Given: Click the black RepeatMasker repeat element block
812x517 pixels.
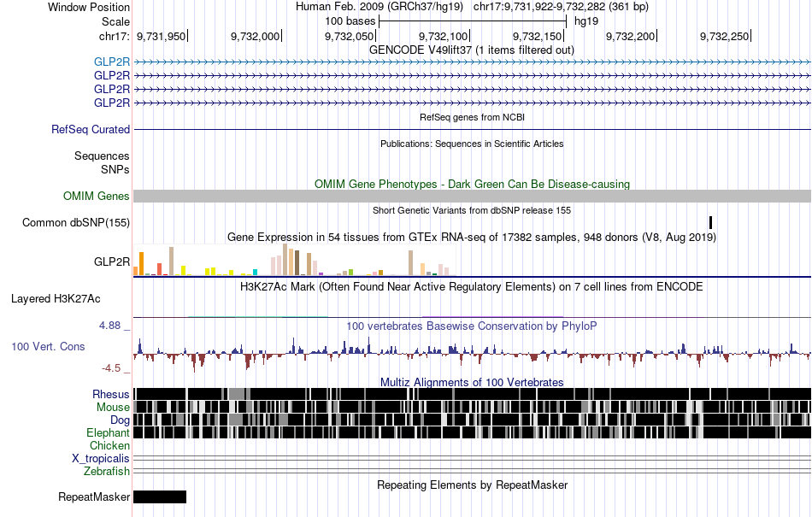Looking at the screenshot, I should point(160,496).
